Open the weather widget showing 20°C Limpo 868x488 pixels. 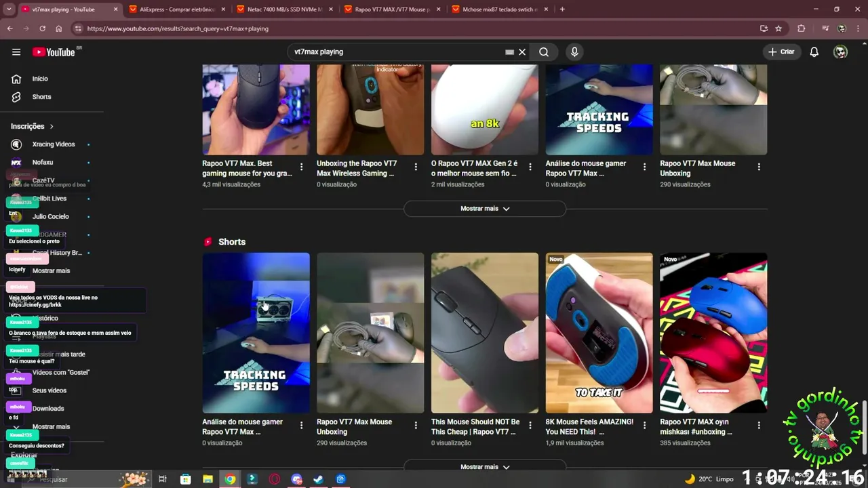click(709, 479)
